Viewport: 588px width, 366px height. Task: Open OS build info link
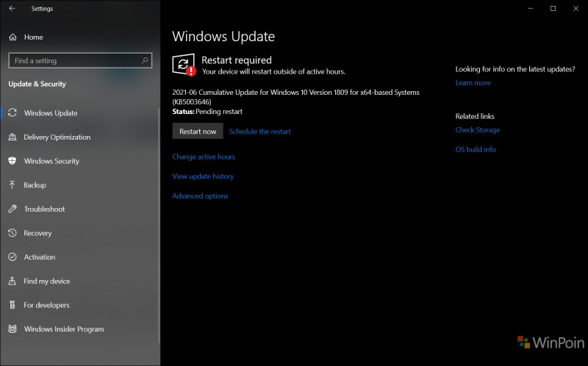(x=476, y=150)
